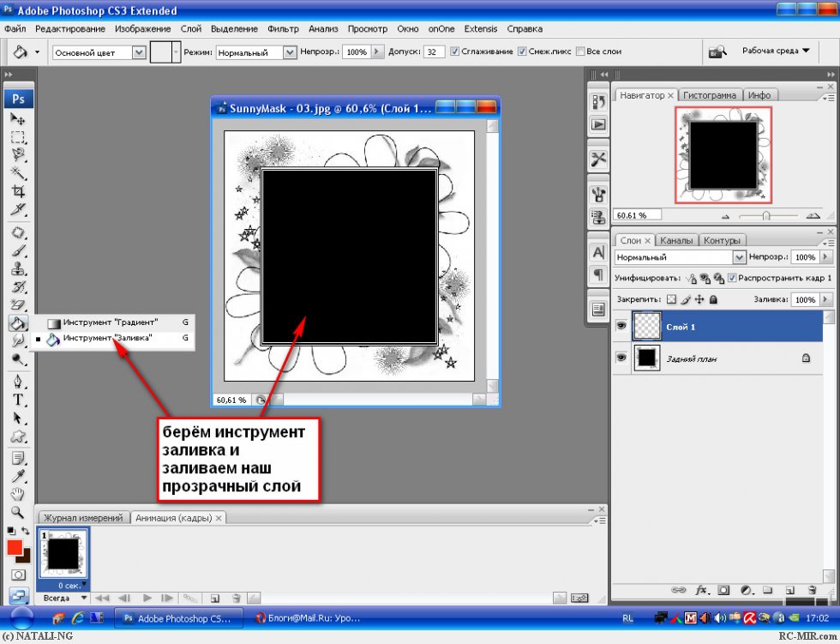The height and width of the screenshot is (644, 840).
Task: Open Непрозр. slider arrow in options bar
Action: tap(377, 51)
